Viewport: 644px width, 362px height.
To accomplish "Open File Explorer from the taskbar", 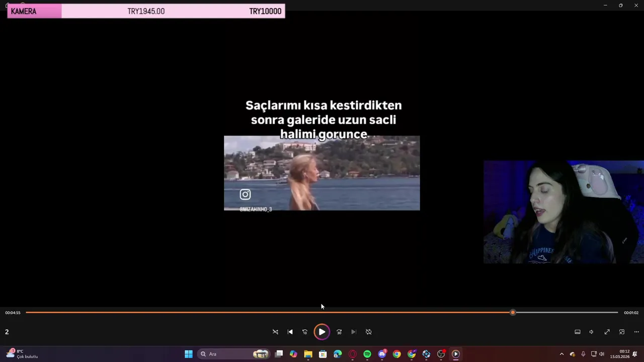I will 308,354.
